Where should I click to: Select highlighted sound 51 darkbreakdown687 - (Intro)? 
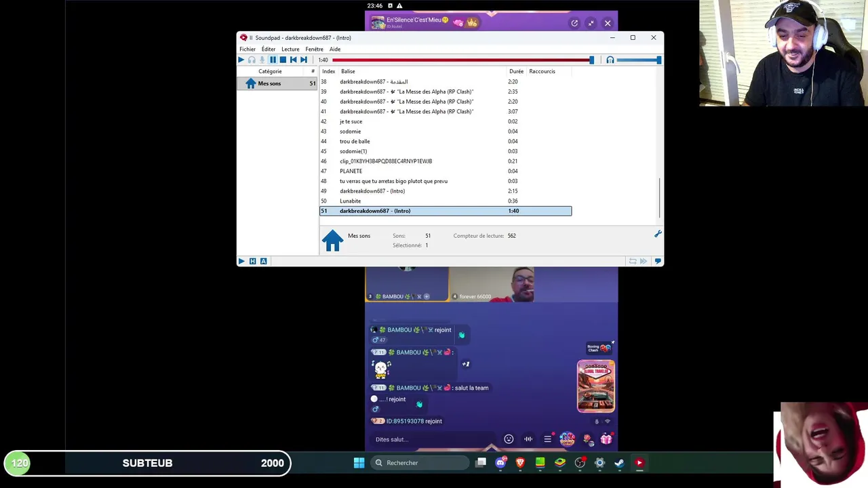(x=446, y=211)
